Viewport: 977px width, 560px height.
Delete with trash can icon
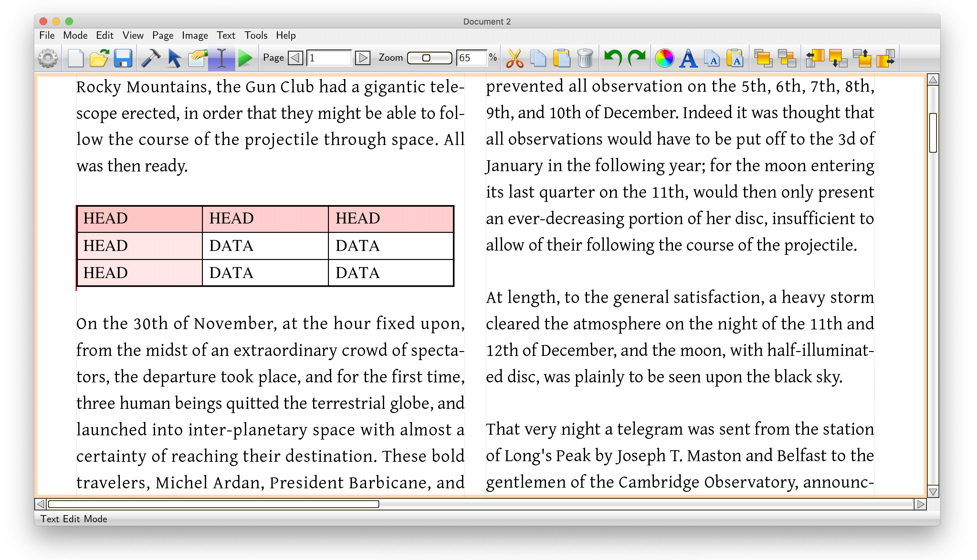click(585, 58)
